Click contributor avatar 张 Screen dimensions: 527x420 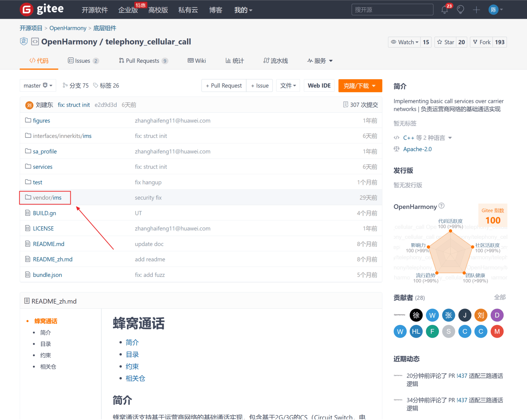[448, 315]
